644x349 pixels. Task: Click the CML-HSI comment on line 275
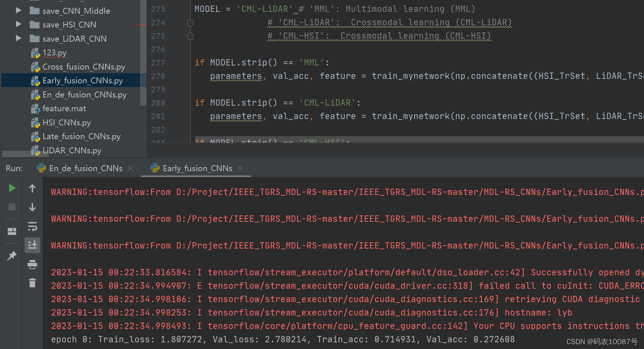(379, 36)
